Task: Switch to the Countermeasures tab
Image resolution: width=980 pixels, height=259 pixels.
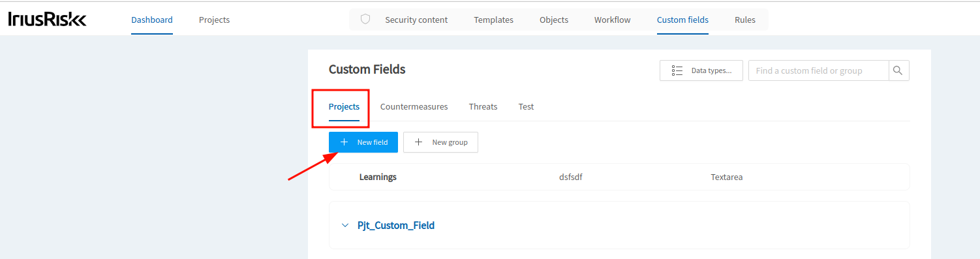Action: coord(414,106)
